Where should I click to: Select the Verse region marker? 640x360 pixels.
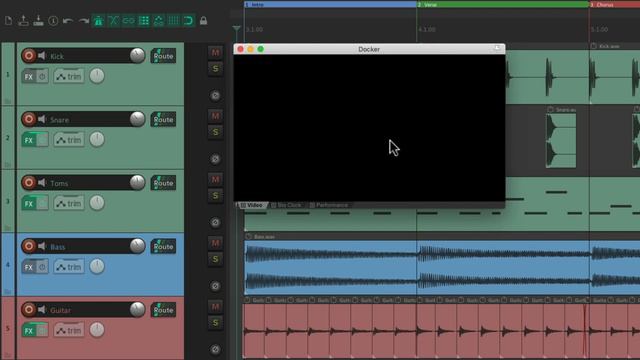[502, 4]
